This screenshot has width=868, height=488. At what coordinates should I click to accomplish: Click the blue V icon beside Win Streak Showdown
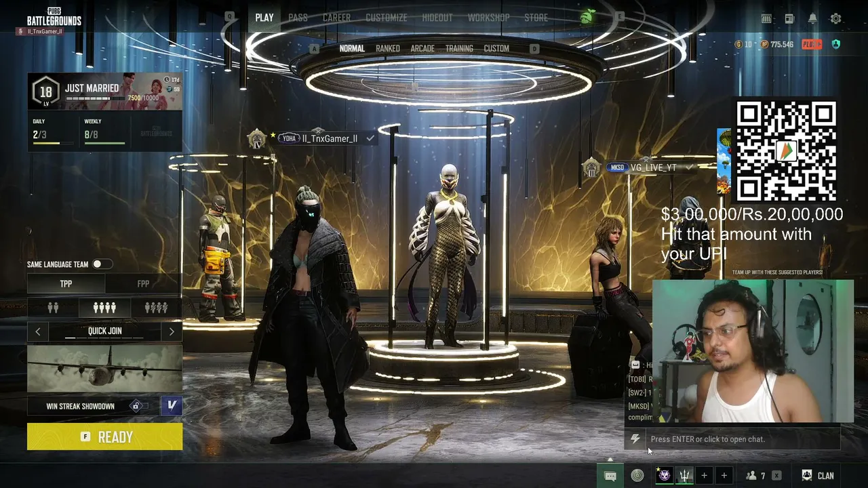click(x=172, y=405)
